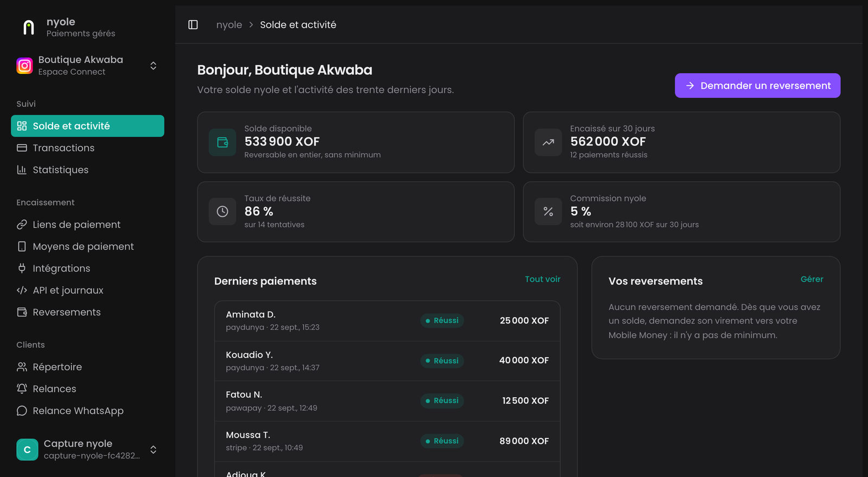The height and width of the screenshot is (477, 868).
Task: Open the Intégrations section
Action: (x=87, y=269)
